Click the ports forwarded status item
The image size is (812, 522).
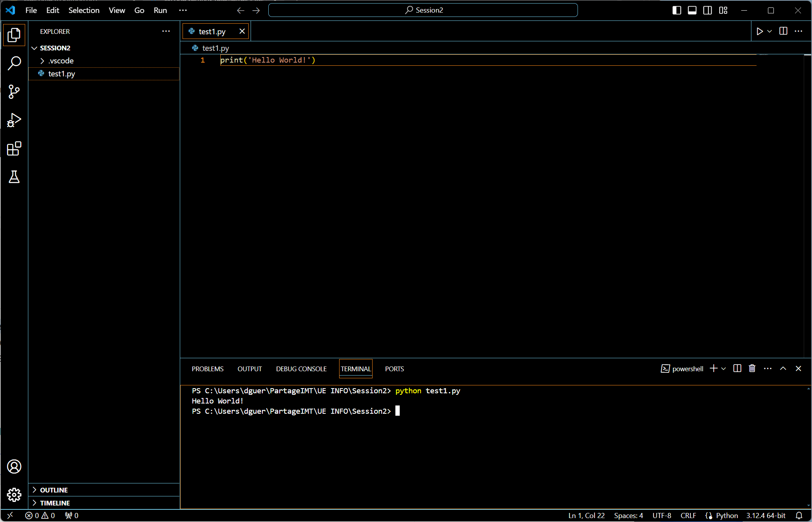tap(72, 515)
